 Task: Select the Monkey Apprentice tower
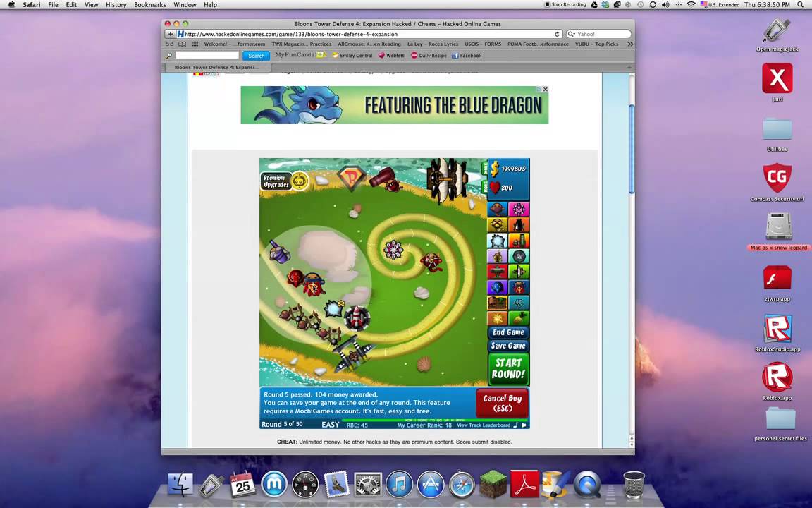498,287
